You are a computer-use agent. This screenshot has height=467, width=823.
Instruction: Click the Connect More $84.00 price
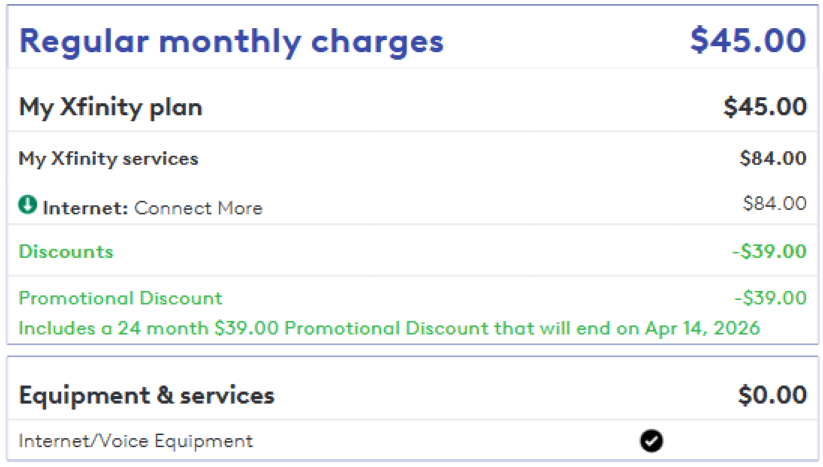775,203
